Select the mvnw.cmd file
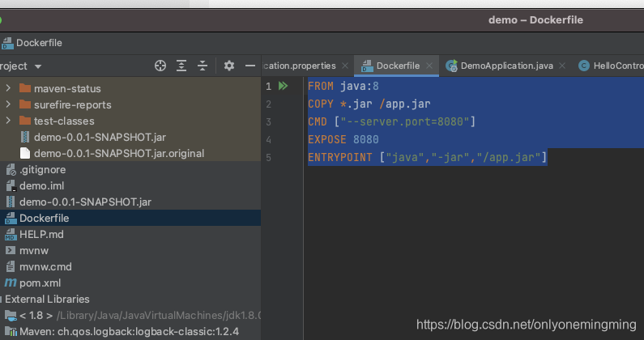 pos(45,267)
